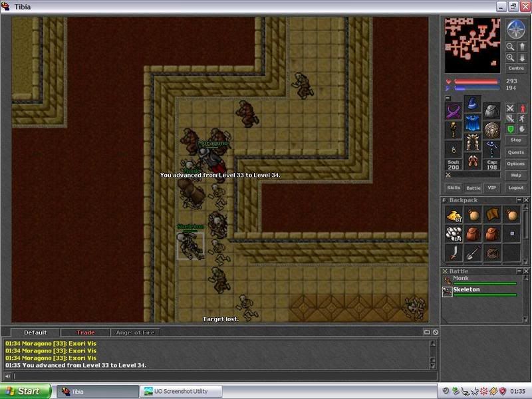Select the coiled rope in the backpack
Screen dimensions: 532x399
[x=492, y=253]
